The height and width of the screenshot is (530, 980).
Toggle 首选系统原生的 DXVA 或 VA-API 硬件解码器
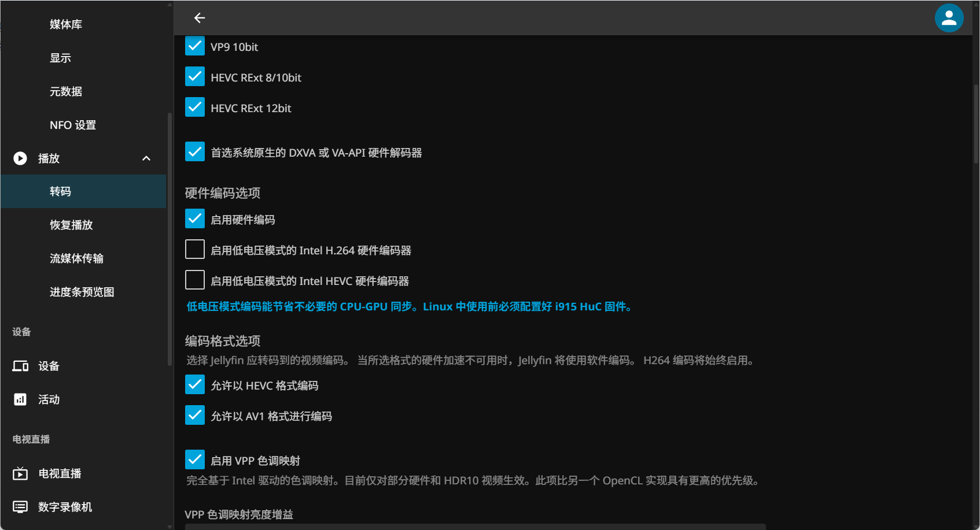point(195,152)
